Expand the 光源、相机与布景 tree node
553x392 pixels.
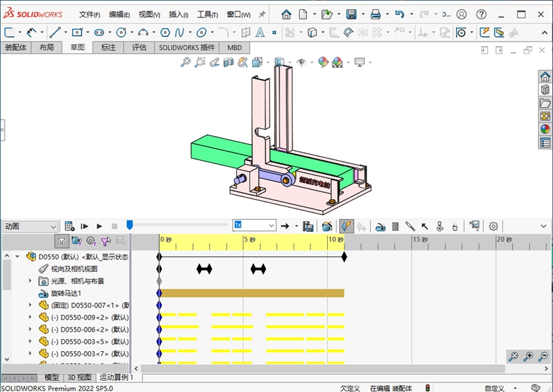coord(30,281)
